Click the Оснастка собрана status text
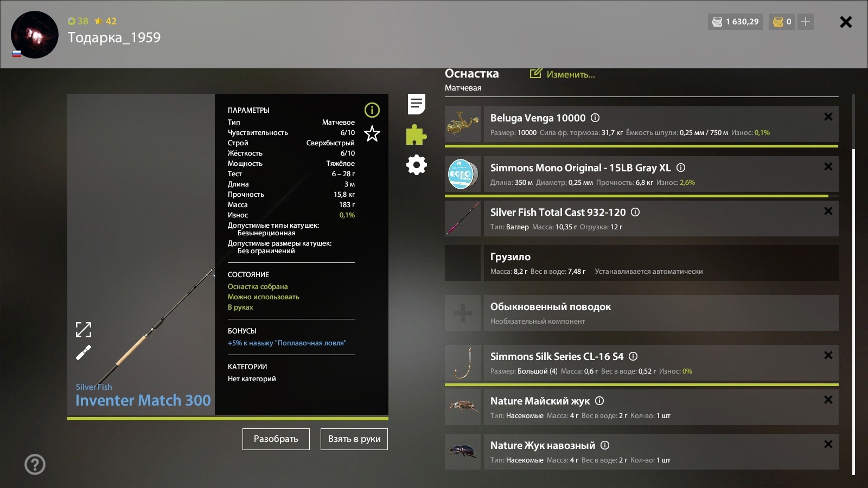The width and height of the screenshot is (868, 488). [x=258, y=286]
